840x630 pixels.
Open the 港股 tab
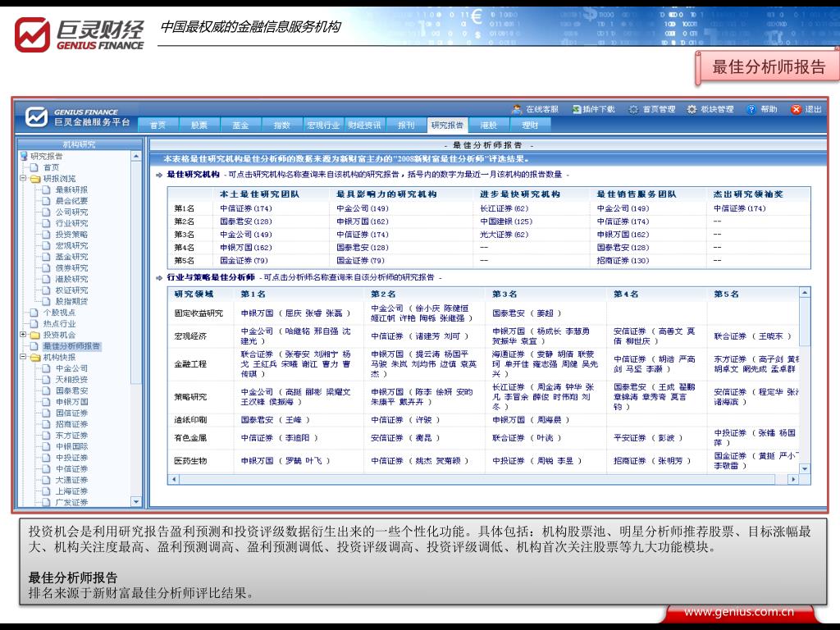point(489,125)
